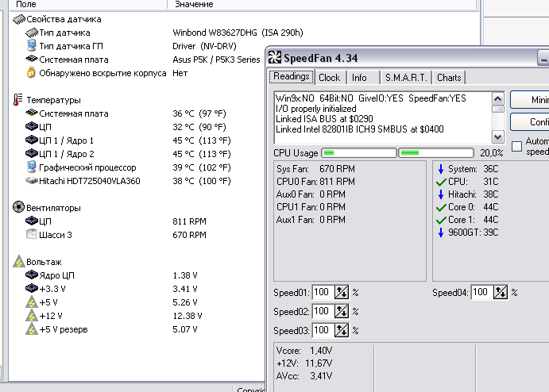The width and height of the screenshot is (549, 392).
Task: Click the Speed01 spinner control
Action: tap(342, 292)
